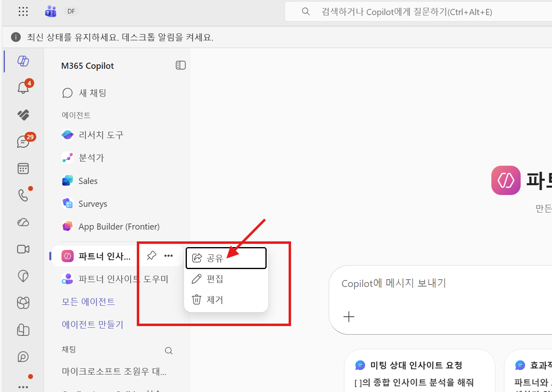Search chats with the magnifier icon

point(169,350)
